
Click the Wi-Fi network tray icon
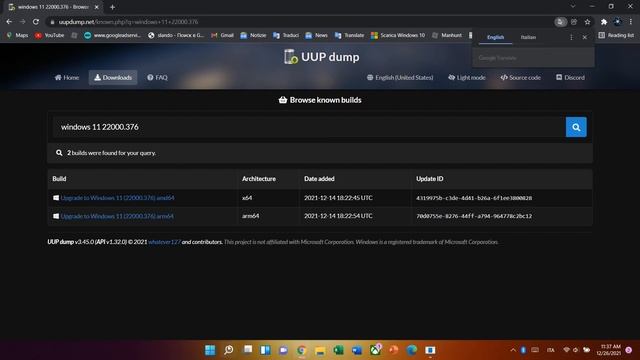pyautogui.click(x=566, y=350)
